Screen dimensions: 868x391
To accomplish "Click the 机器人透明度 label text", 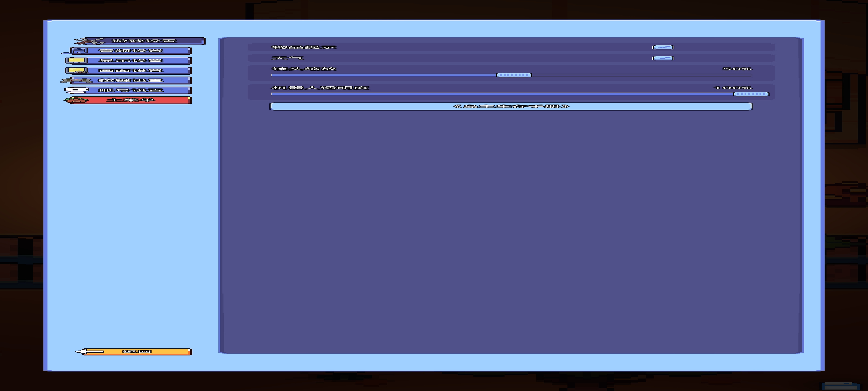I will pyautogui.click(x=320, y=88).
